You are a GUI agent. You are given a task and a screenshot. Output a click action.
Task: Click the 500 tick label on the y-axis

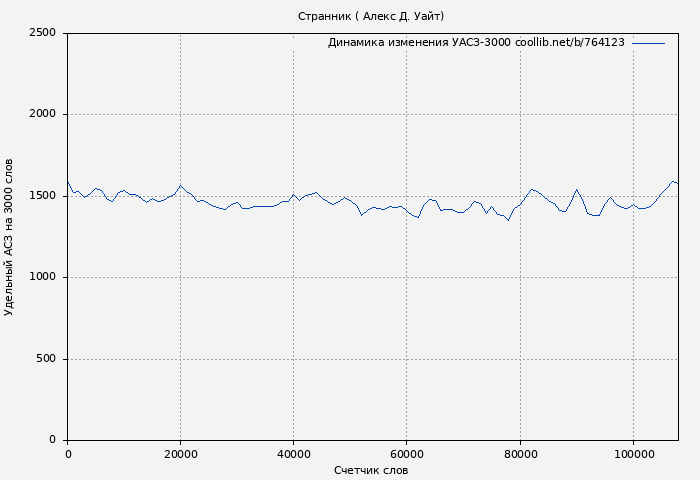tap(45, 359)
